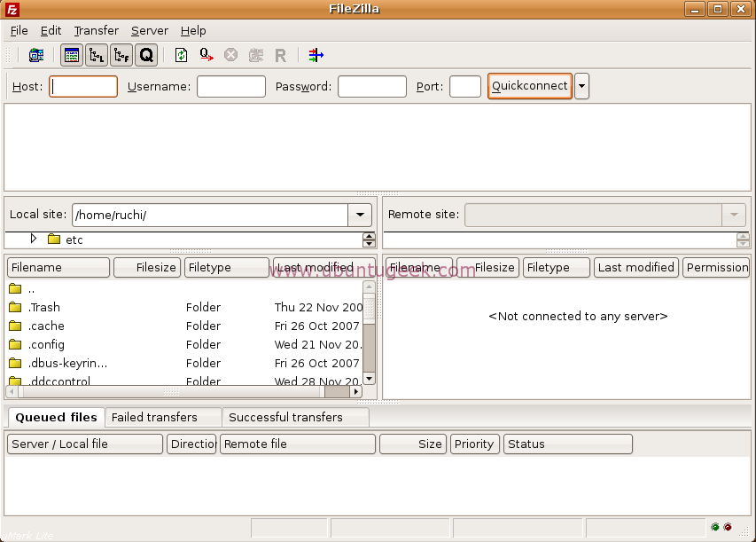756x542 pixels.
Task: Click the .config folder icon
Action: pos(15,344)
